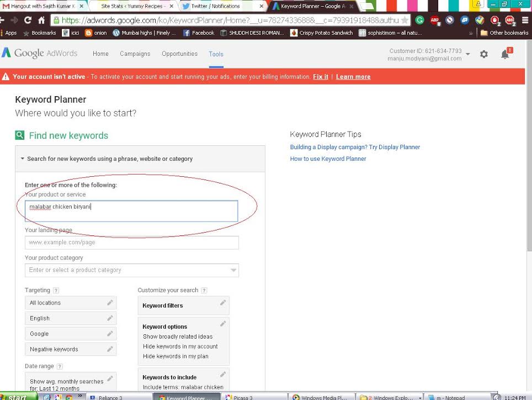Switch to the Hangout with Sajith Kumar tab
Image resolution: width=532 pixels, height=400 pixels.
click(x=42, y=6)
